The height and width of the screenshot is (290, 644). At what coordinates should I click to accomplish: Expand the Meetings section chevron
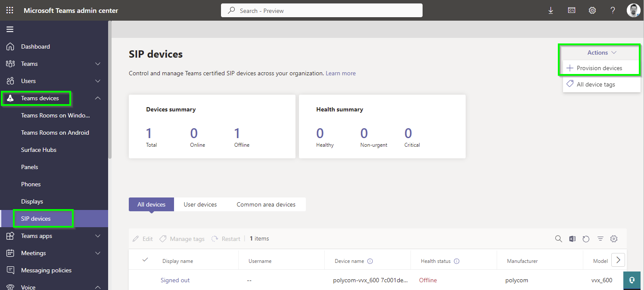pyautogui.click(x=98, y=253)
